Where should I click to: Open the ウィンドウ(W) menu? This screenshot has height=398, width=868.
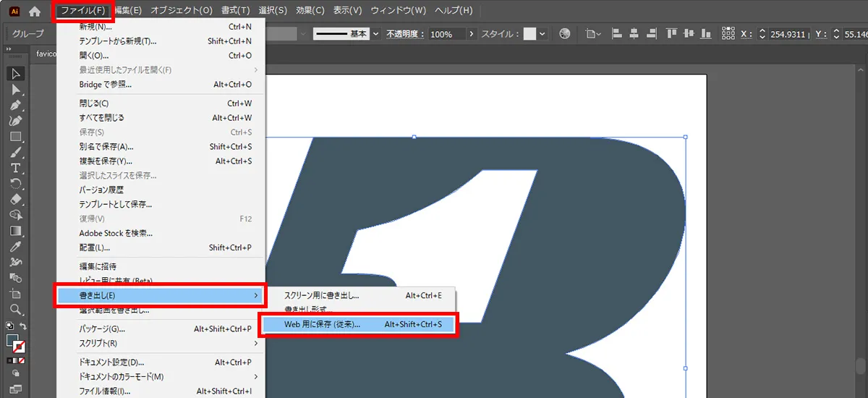coord(399,11)
